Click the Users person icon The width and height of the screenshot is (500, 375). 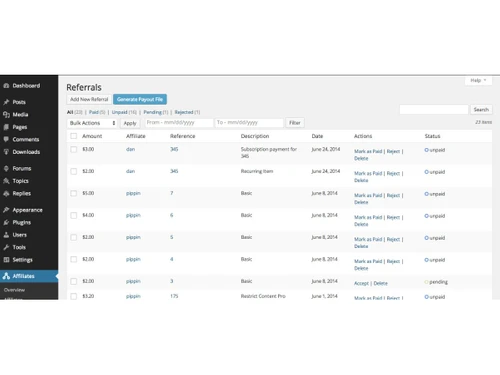(6, 235)
